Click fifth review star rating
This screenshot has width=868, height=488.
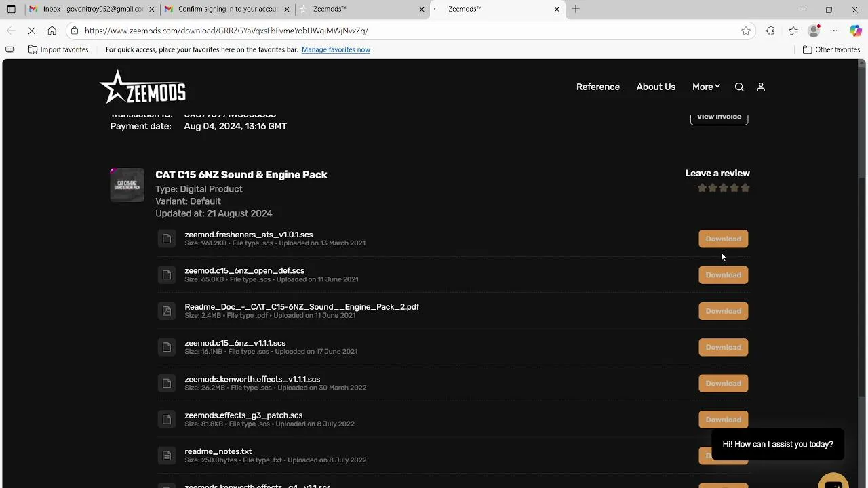point(745,188)
